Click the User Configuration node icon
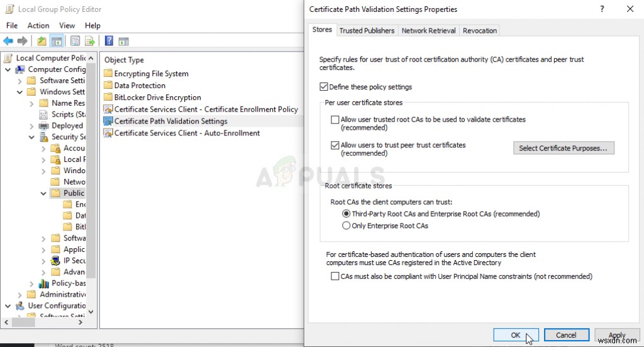Viewport: 644px width, 347px height. [x=20, y=306]
